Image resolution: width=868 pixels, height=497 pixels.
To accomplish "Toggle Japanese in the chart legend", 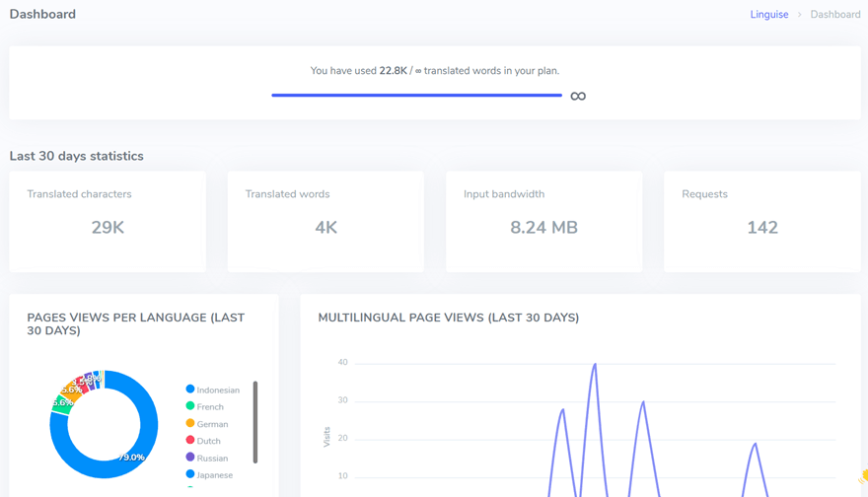I will coord(209,475).
